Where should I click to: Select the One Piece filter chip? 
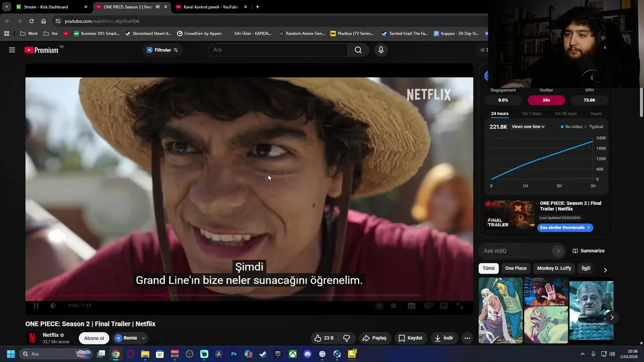tap(516, 268)
